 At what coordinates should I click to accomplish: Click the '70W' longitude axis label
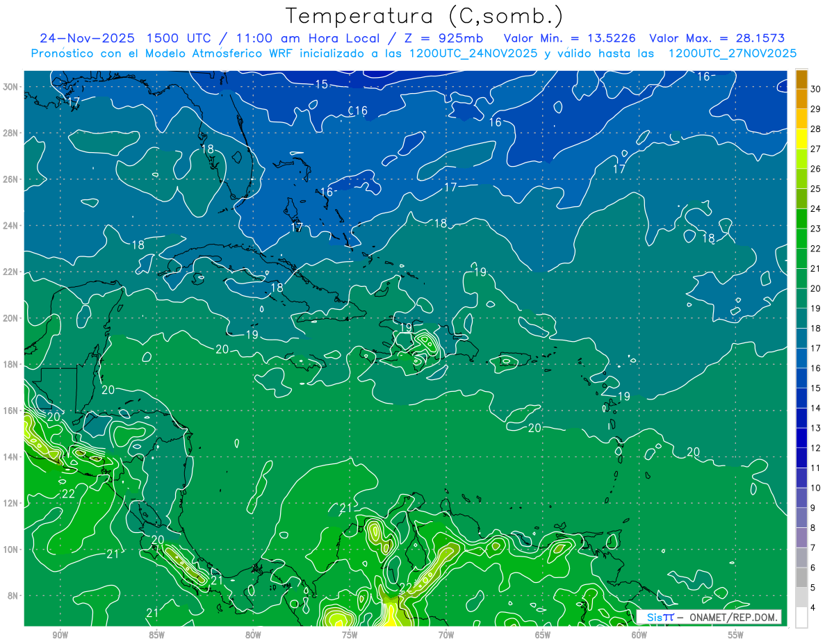tap(446, 635)
